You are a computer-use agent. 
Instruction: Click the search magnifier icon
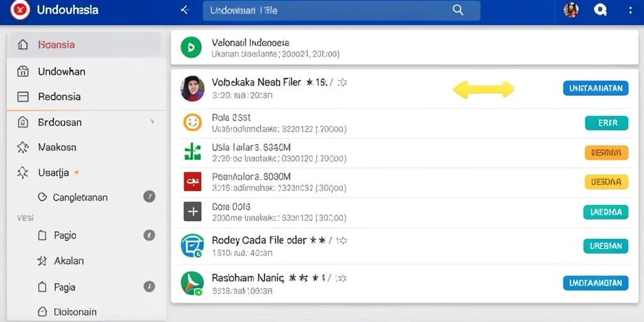pos(458,10)
